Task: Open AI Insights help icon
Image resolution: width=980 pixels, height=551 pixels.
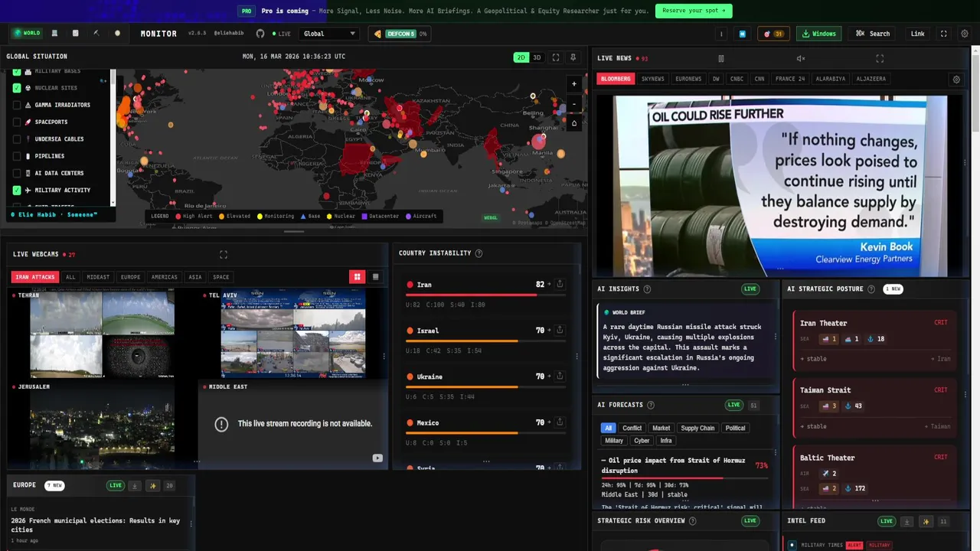Action: (x=647, y=289)
